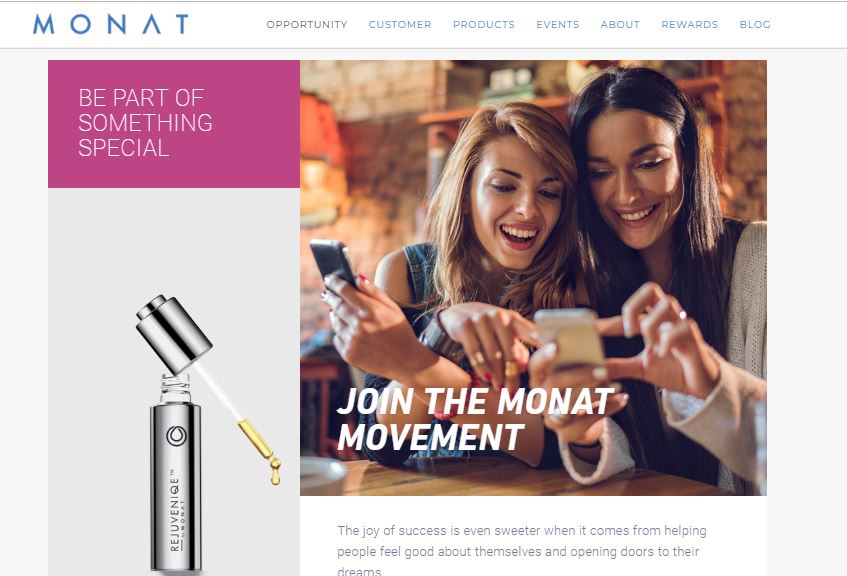Open the Events page
Viewport: 847px width, 576px height.
(x=557, y=24)
